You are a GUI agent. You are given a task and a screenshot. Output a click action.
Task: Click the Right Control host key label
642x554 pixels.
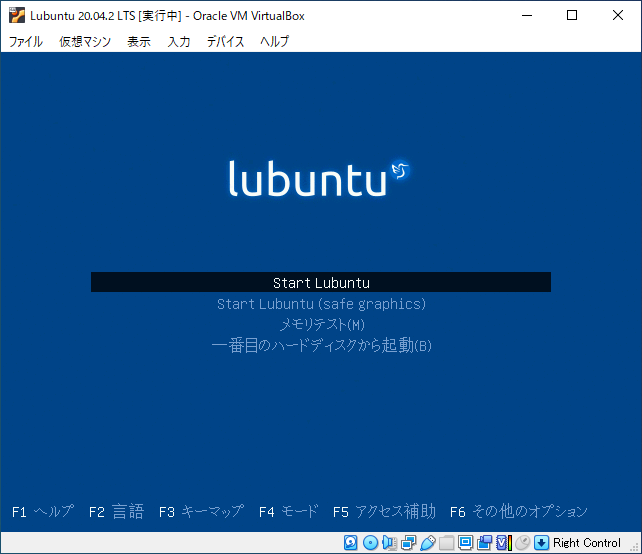coord(586,543)
